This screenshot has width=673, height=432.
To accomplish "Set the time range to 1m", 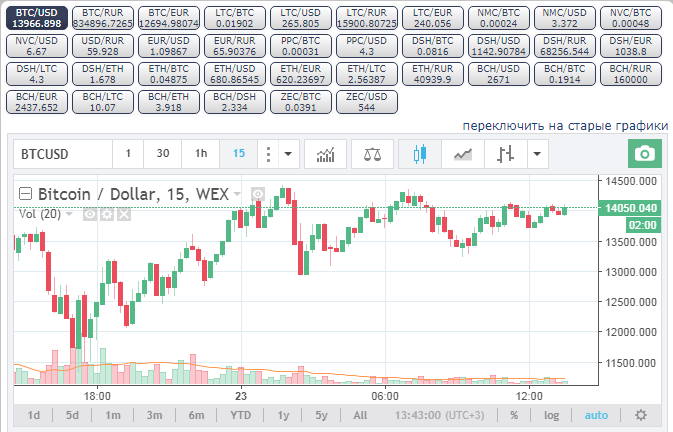I will pos(113,415).
